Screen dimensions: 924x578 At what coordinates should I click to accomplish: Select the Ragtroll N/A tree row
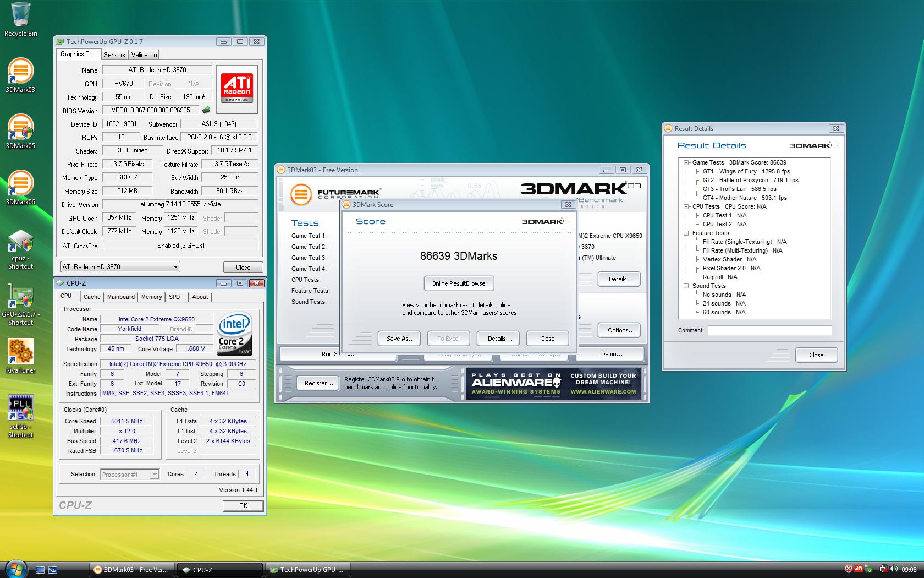719,277
